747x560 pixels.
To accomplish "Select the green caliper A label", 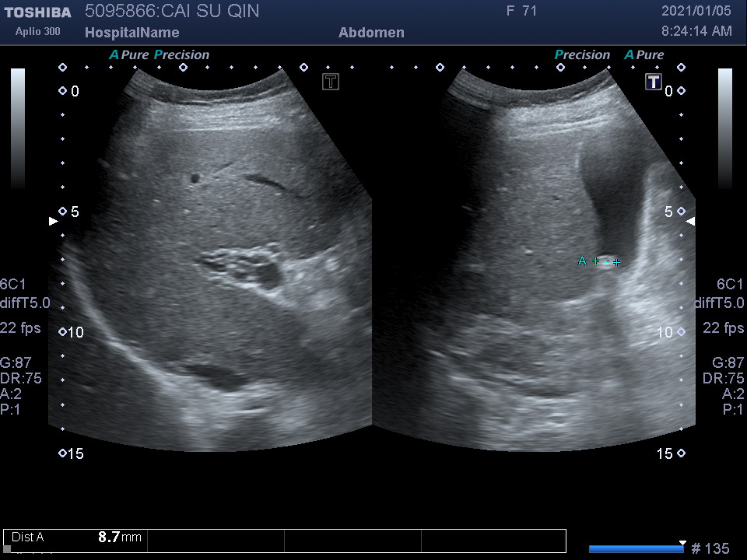I will tap(582, 261).
